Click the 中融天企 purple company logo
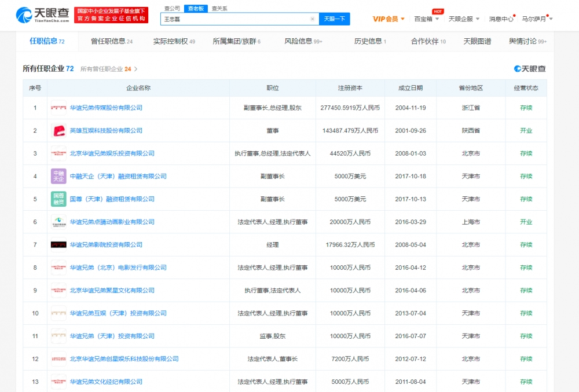 pos(58,177)
